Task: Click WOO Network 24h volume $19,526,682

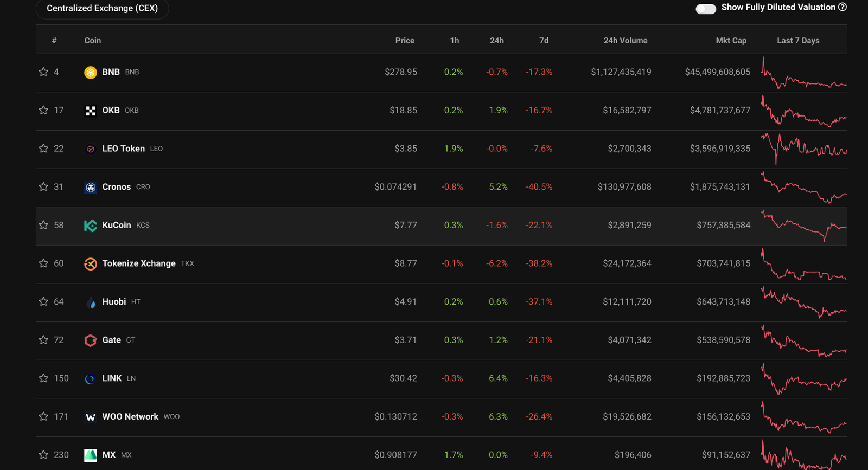Action: tap(627, 417)
